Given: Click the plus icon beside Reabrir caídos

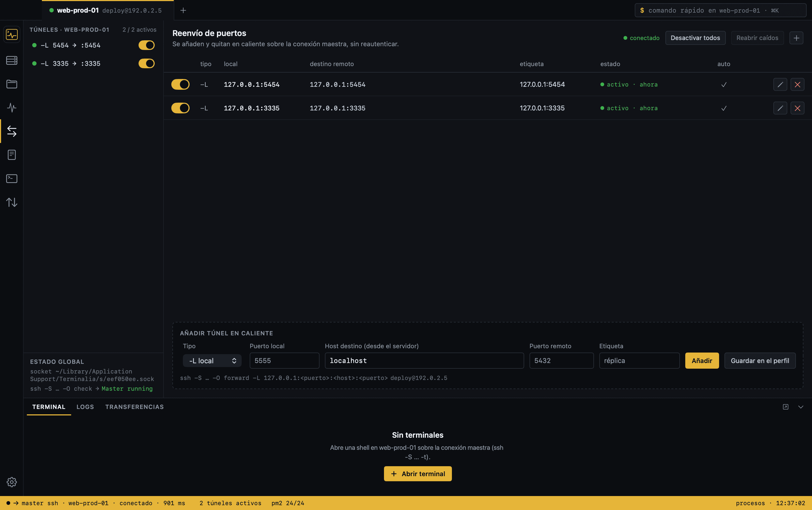Looking at the screenshot, I should [796, 38].
